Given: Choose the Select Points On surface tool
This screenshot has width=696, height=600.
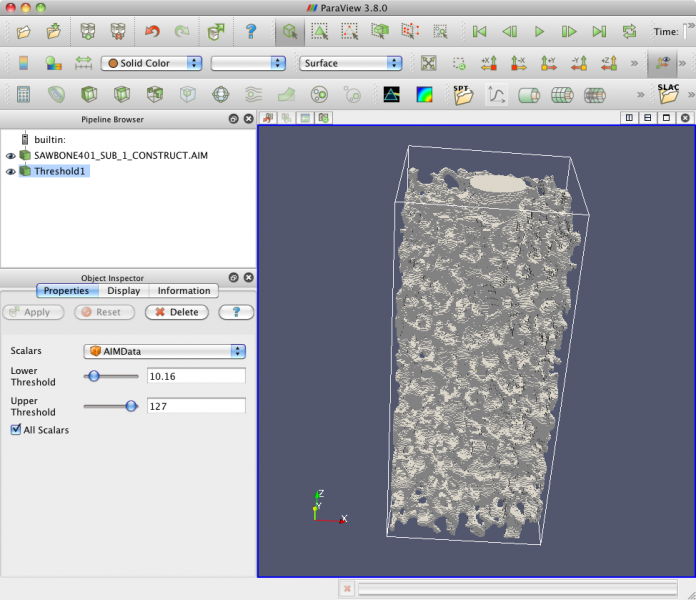Looking at the screenshot, I should (350, 32).
